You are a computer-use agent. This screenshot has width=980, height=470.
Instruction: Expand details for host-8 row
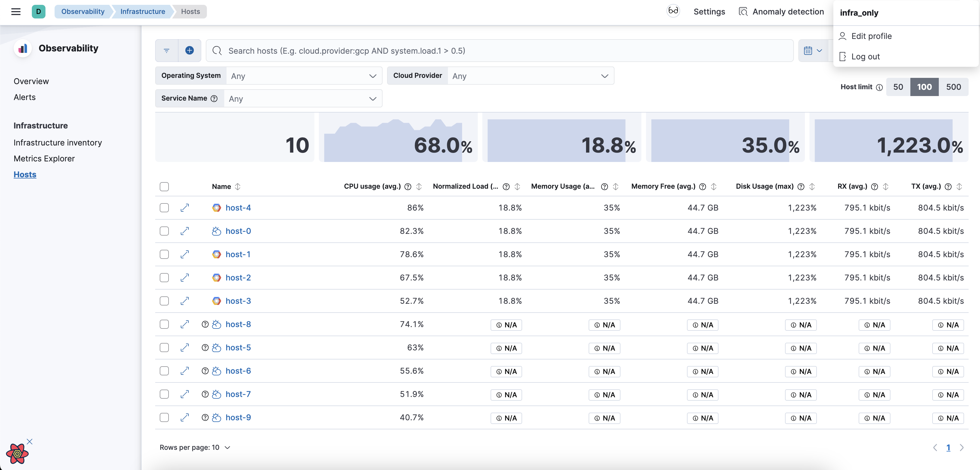(x=185, y=324)
